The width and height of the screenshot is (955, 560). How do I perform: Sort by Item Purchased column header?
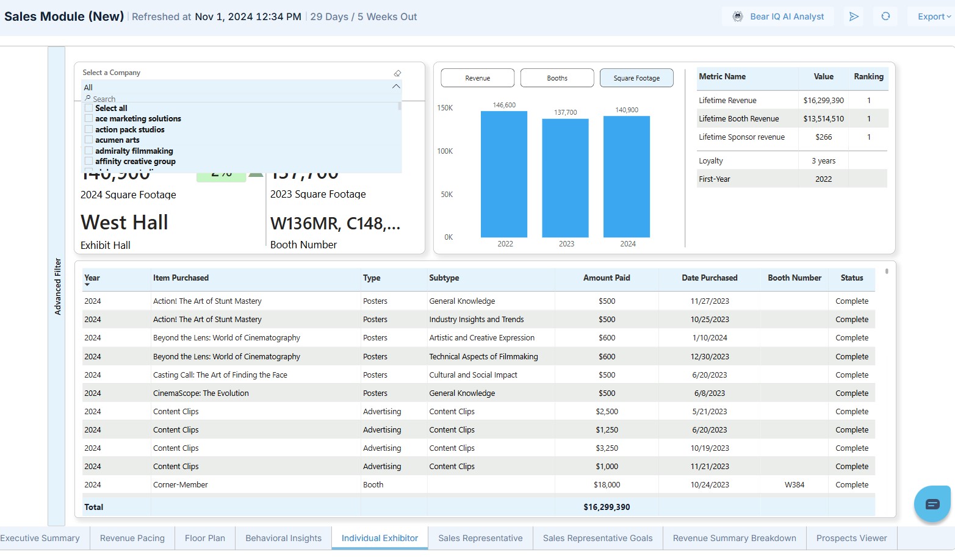181,278
